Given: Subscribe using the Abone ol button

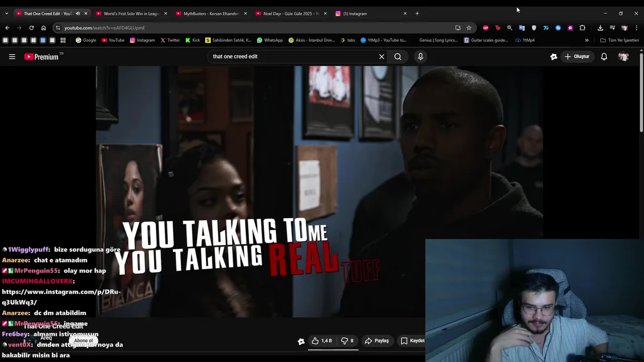Looking at the screenshot, I should tap(84, 340).
